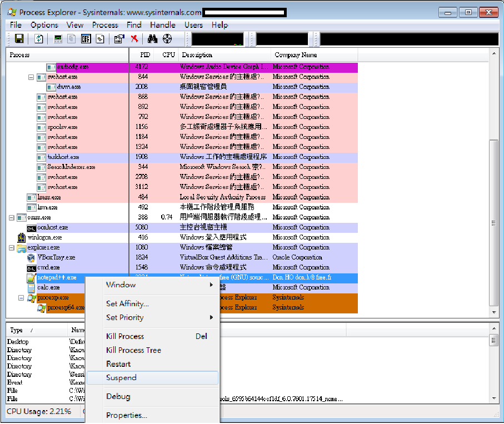Collapse the explorer.exe tree node

click(12, 248)
